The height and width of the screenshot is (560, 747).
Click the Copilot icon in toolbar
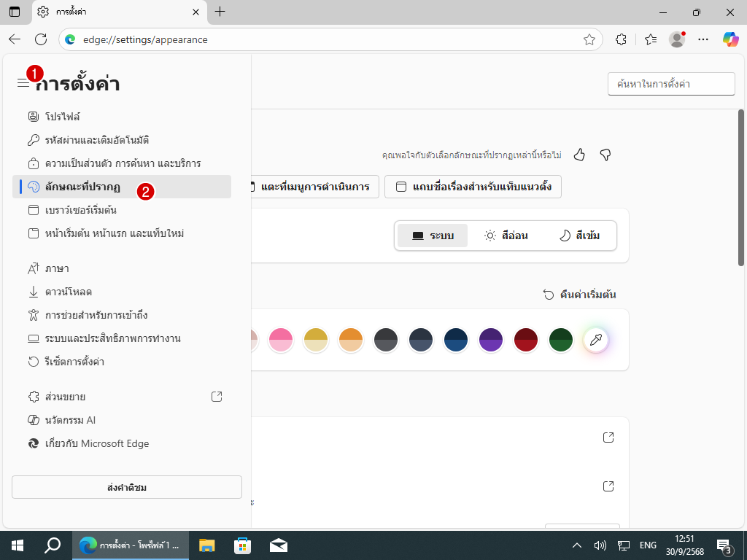coord(730,39)
